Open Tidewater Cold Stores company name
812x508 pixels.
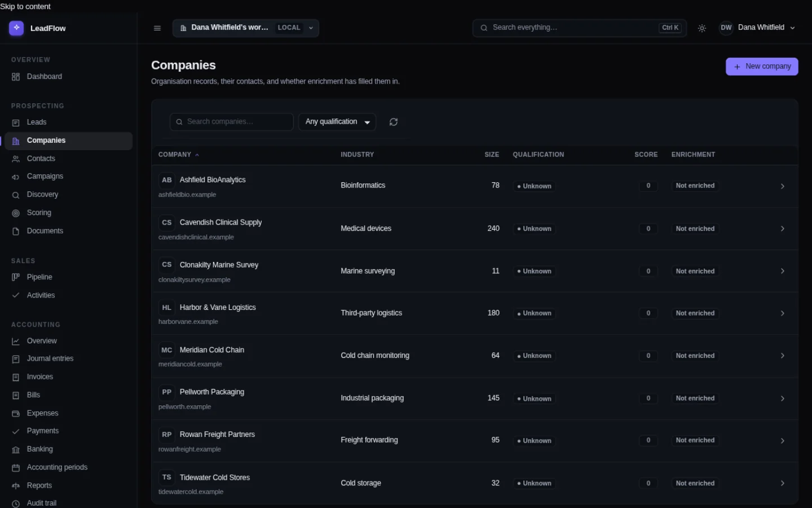pos(215,478)
